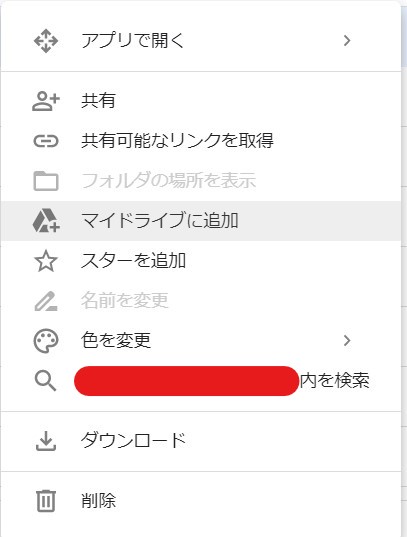Select 共有 from the context menu
The height and width of the screenshot is (537, 407).
click(201, 101)
